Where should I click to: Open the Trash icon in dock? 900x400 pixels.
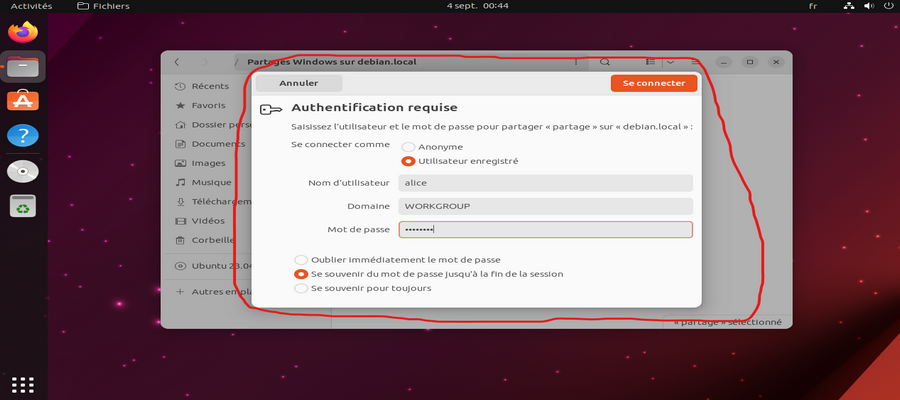22,206
